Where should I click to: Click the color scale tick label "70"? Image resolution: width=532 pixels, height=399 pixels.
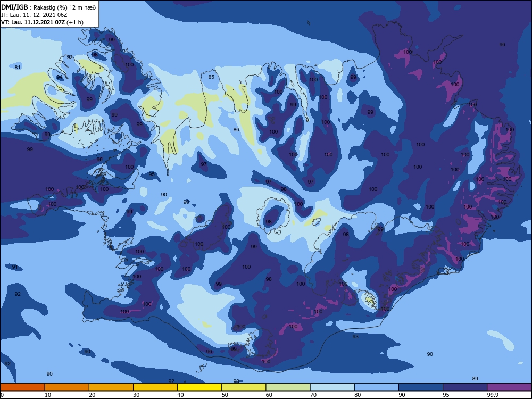(313, 395)
